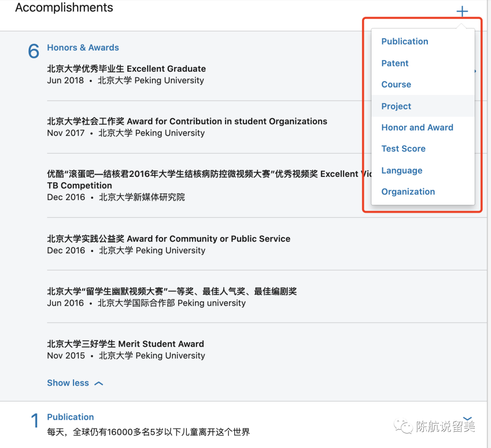The height and width of the screenshot is (448, 491).
Task: Click the Show less chevron arrow
Action: pos(99,383)
